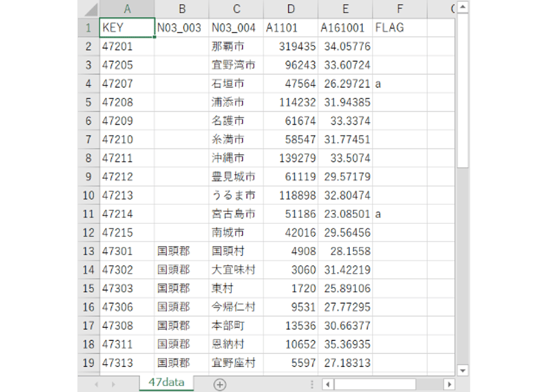The image size is (549, 392).
Task: Select 国頭郡 cell in the 国頭村 row
Action: pyautogui.click(x=182, y=251)
